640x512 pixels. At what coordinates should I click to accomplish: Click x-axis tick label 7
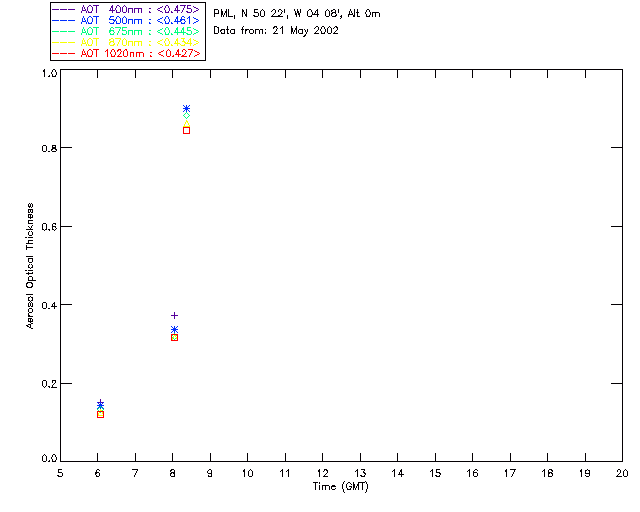pyautogui.click(x=135, y=473)
